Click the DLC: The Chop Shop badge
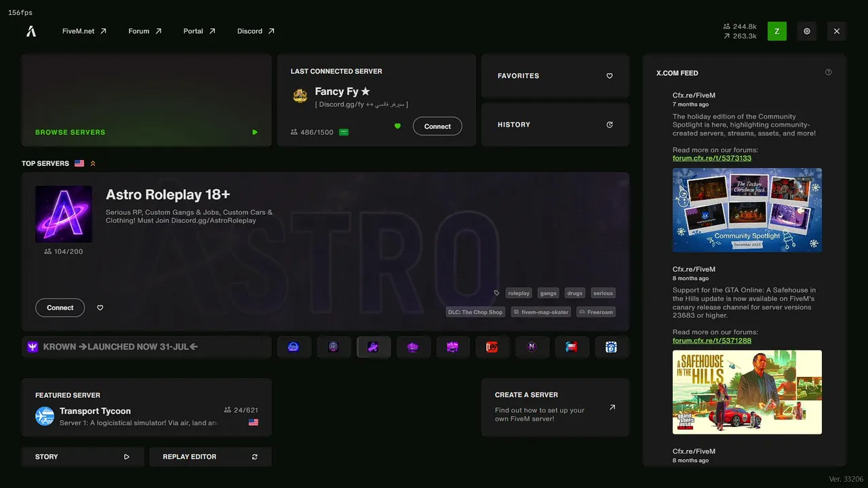 tap(476, 312)
